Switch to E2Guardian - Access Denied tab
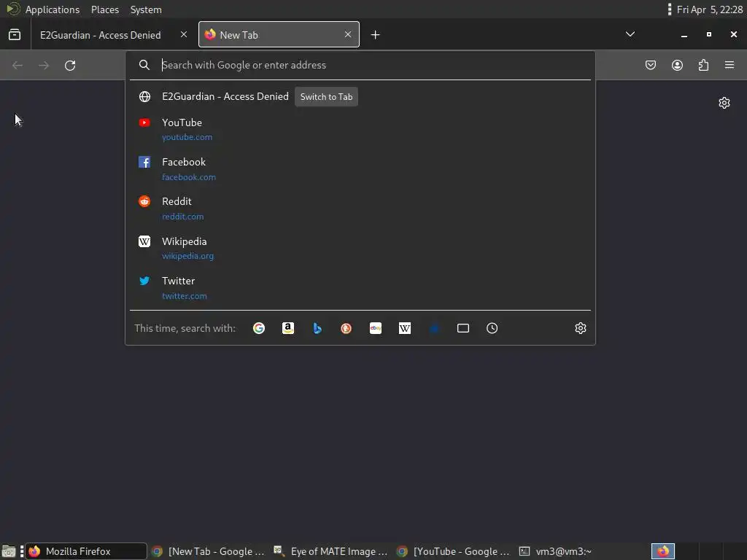This screenshot has height=560, width=747. (114, 35)
